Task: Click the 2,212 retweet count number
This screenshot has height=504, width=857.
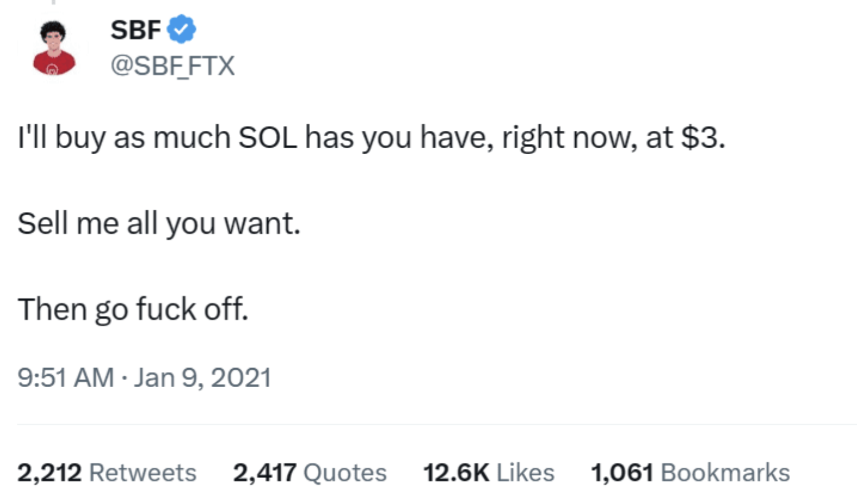Action: point(49,472)
